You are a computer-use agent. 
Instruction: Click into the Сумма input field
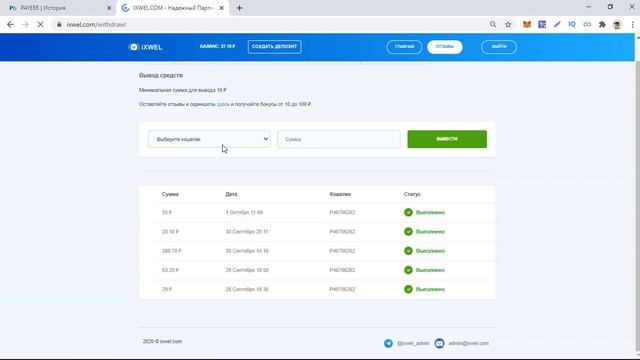click(x=339, y=139)
